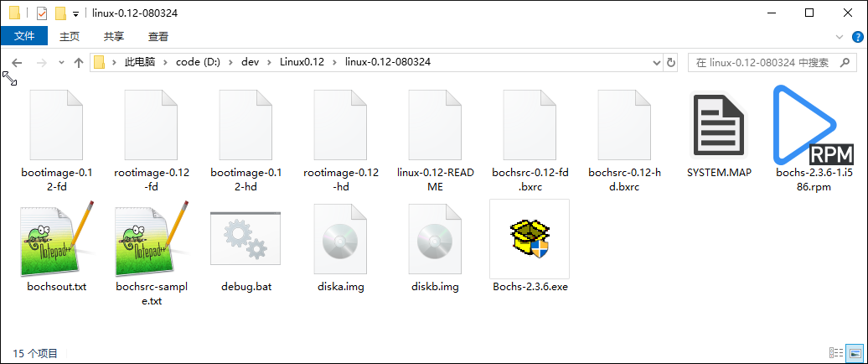Go up one folder level
This screenshot has height=364, width=868.
[79, 62]
